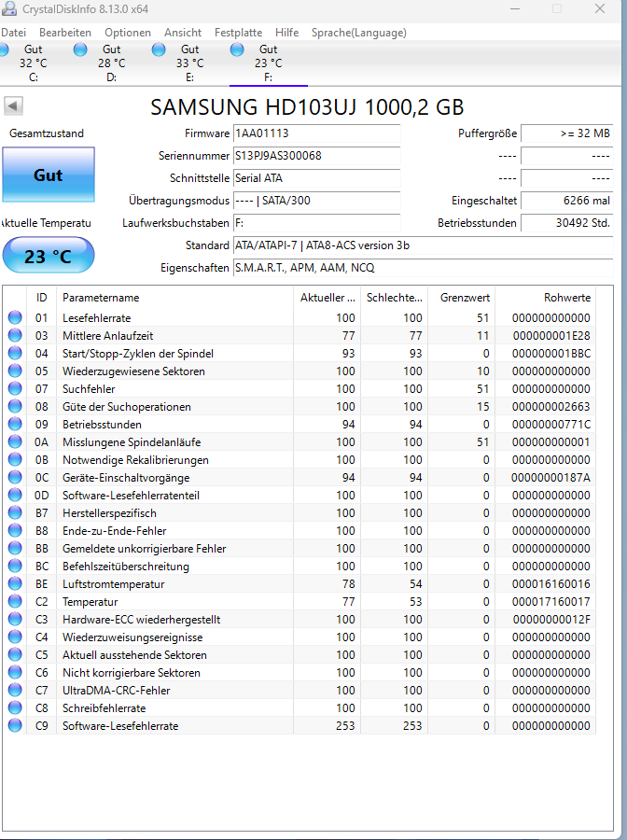The width and height of the screenshot is (627, 840).
Task: Select the Temperatur parameter name in row C2
Action: 90,602
